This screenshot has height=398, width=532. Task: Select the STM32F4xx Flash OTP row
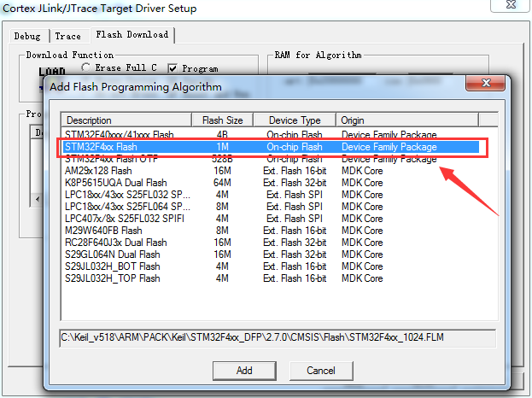pos(271,159)
